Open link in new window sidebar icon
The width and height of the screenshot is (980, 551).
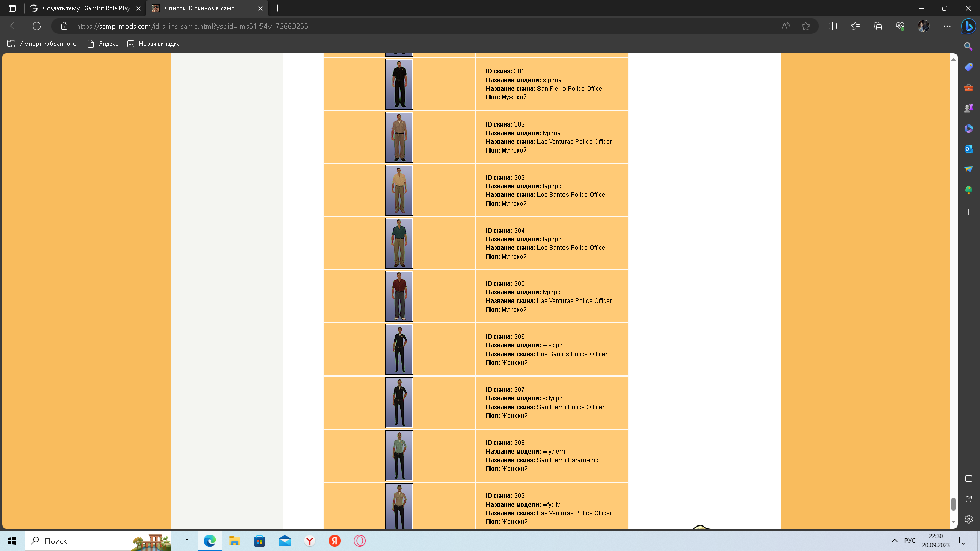[x=968, y=499]
